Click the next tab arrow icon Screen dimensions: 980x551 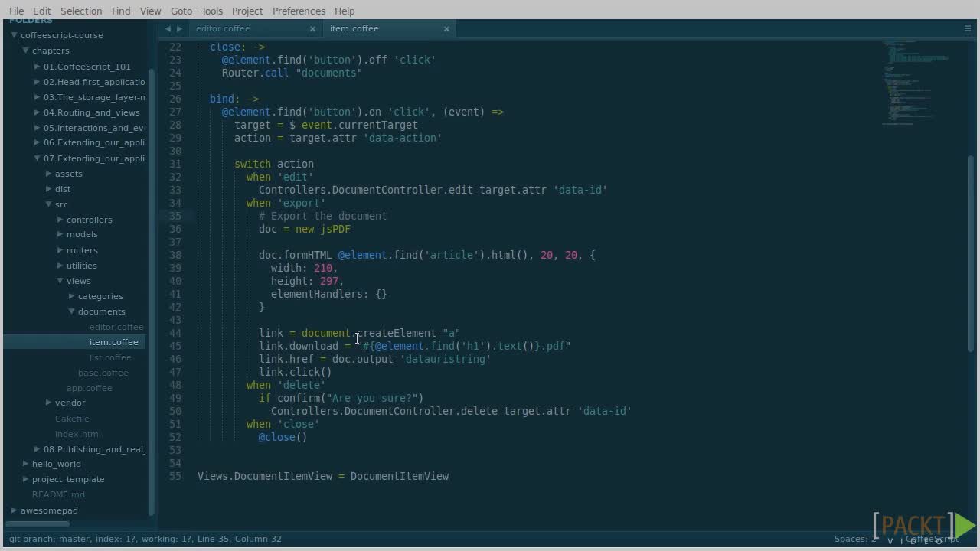click(x=180, y=28)
